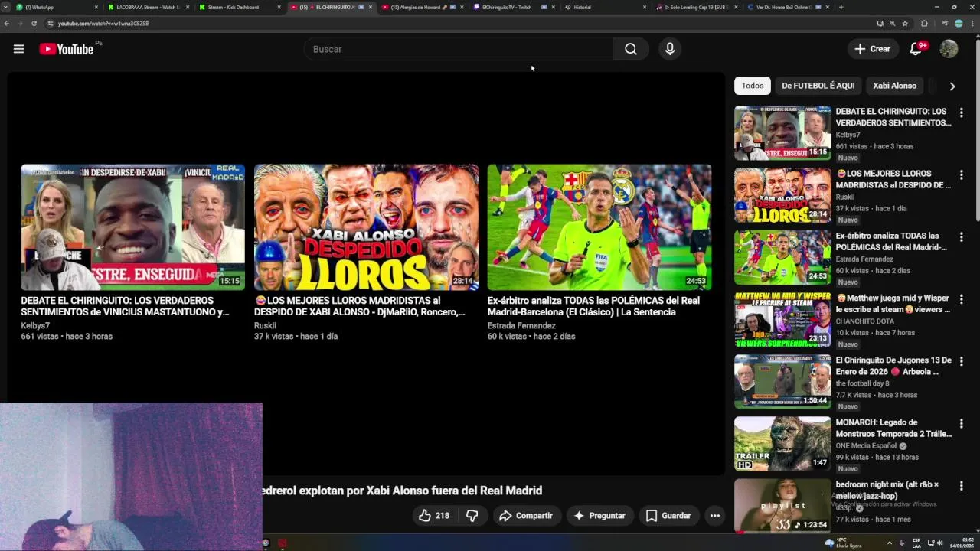The width and height of the screenshot is (980, 551).
Task: Select the Todos filter chip
Action: pos(752,86)
